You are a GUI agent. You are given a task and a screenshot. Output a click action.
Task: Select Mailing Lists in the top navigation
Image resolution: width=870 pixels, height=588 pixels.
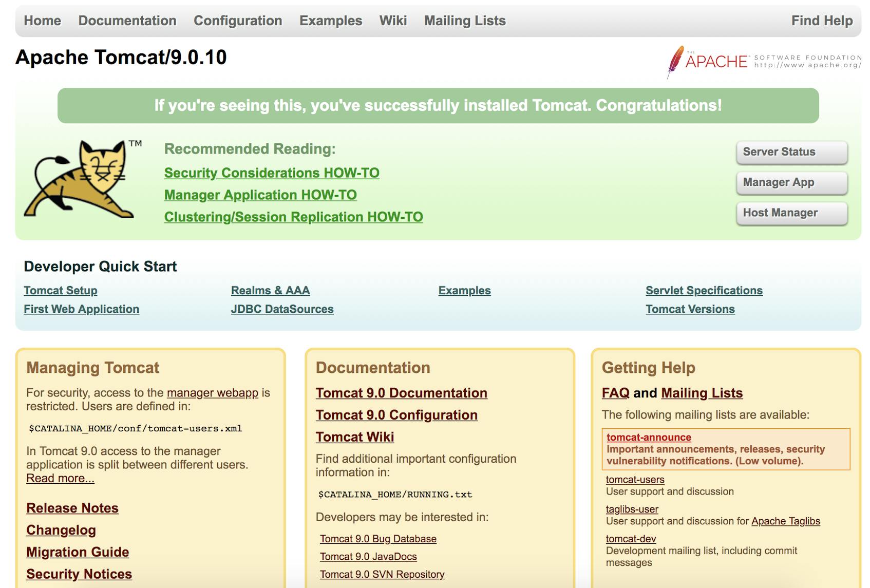(464, 21)
